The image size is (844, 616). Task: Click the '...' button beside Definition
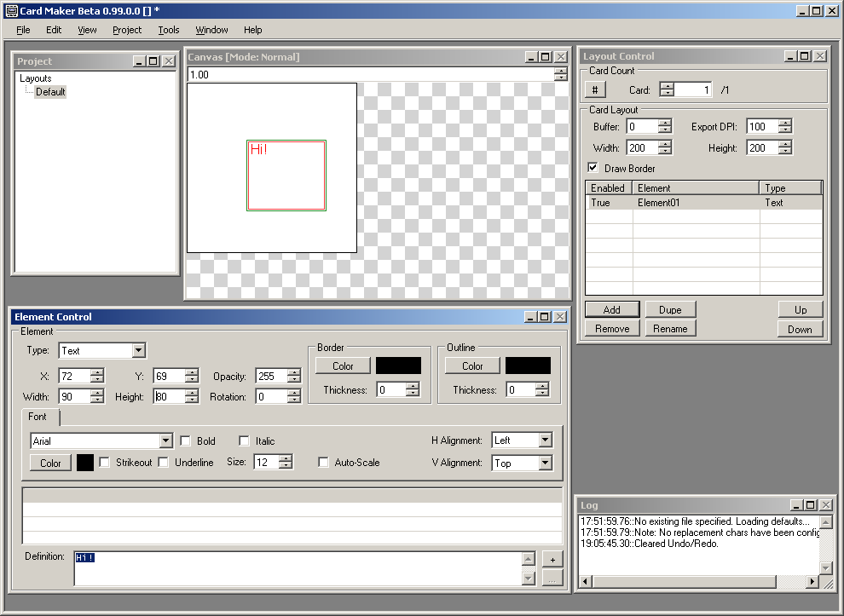click(552, 579)
